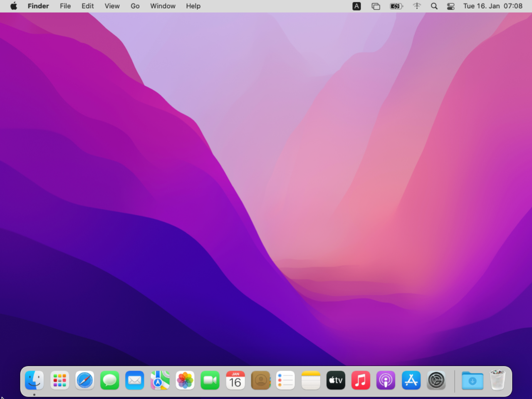The width and height of the screenshot is (532, 399).
Task: Open the Notes app
Action: [x=310, y=380]
